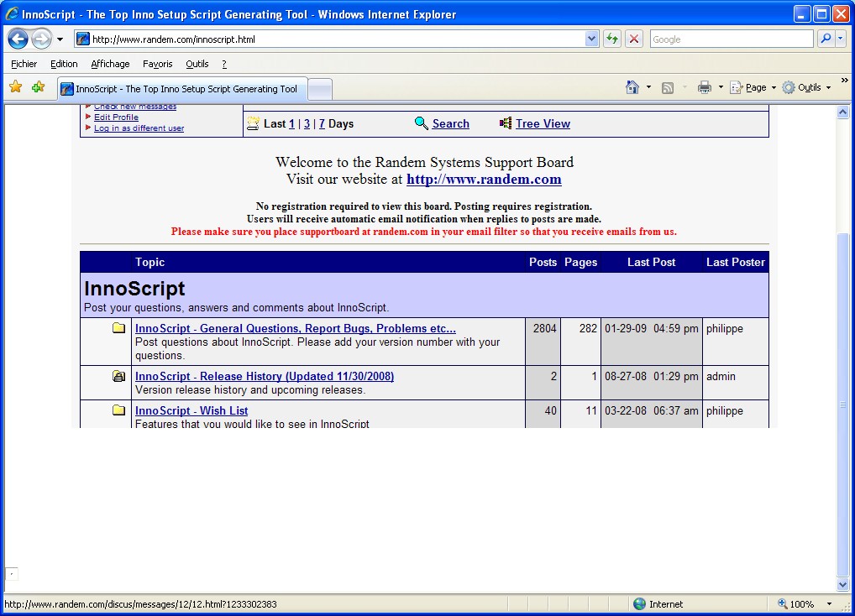Open the ? help menu
Image resolution: width=855 pixels, height=616 pixels.
coord(224,64)
